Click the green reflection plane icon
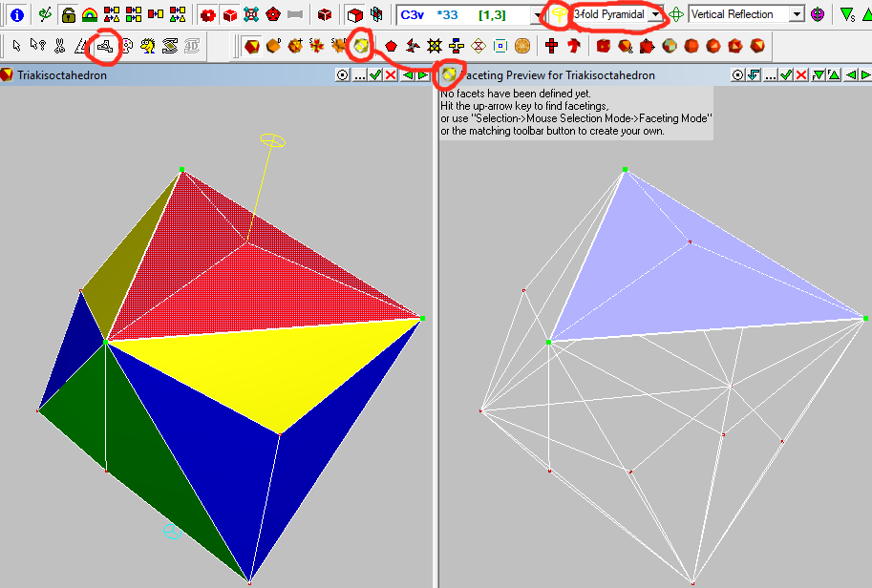This screenshot has width=872, height=588. pyautogui.click(x=675, y=14)
